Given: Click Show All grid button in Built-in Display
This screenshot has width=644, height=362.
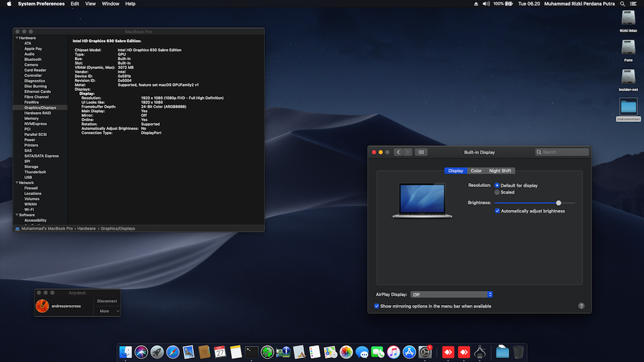Looking at the screenshot, I should coord(421,152).
